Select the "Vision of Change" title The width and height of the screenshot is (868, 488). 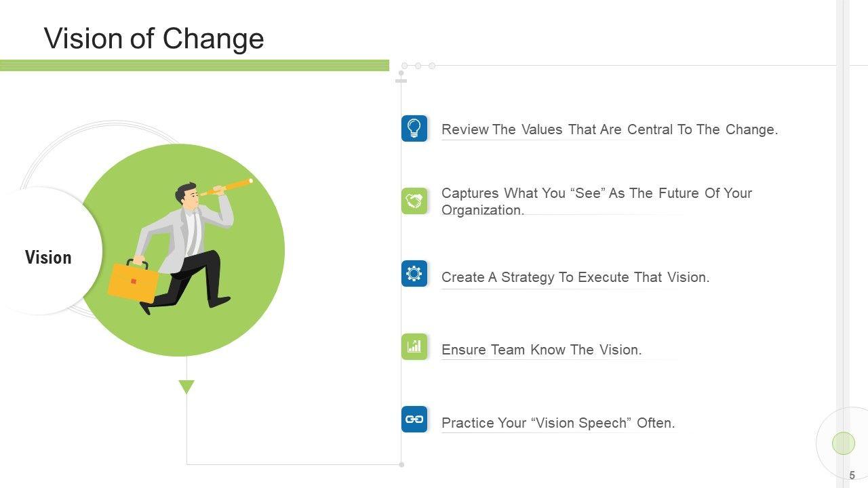click(154, 39)
